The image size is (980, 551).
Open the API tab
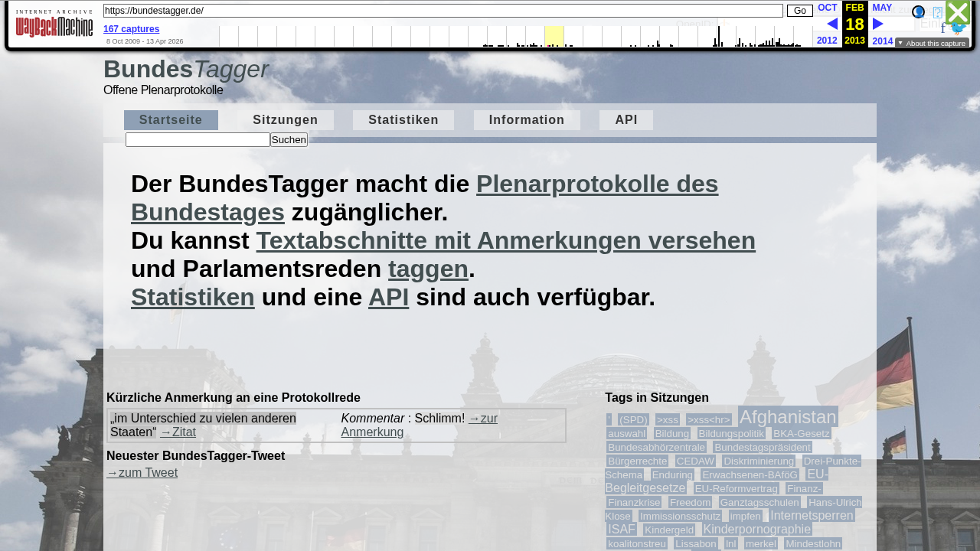tap(626, 120)
